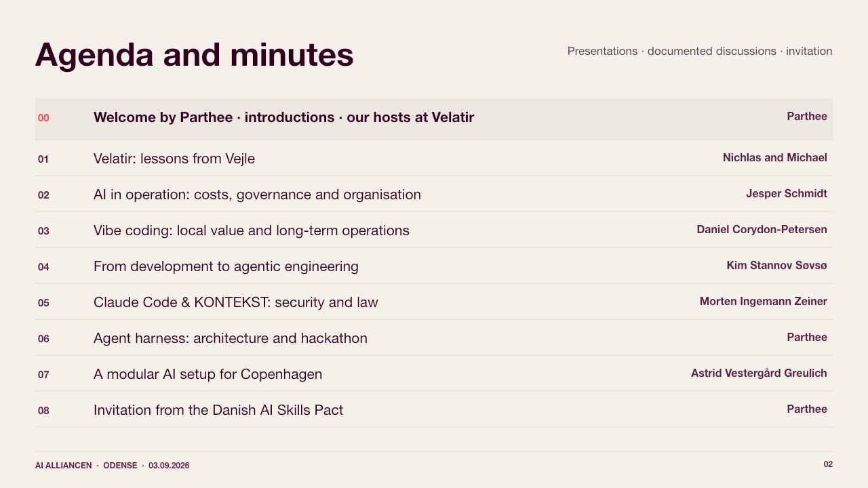Image resolution: width=868 pixels, height=488 pixels.
Task: Click presenter Kim Stannov Søvsø
Action: (777, 266)
